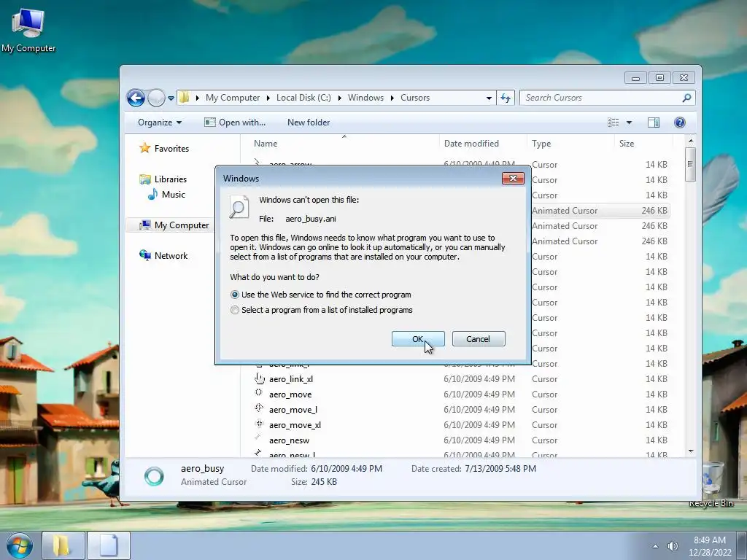The image size is (747, 560).
Task: Click the folder icon in address bar
Action: (185, 98)
